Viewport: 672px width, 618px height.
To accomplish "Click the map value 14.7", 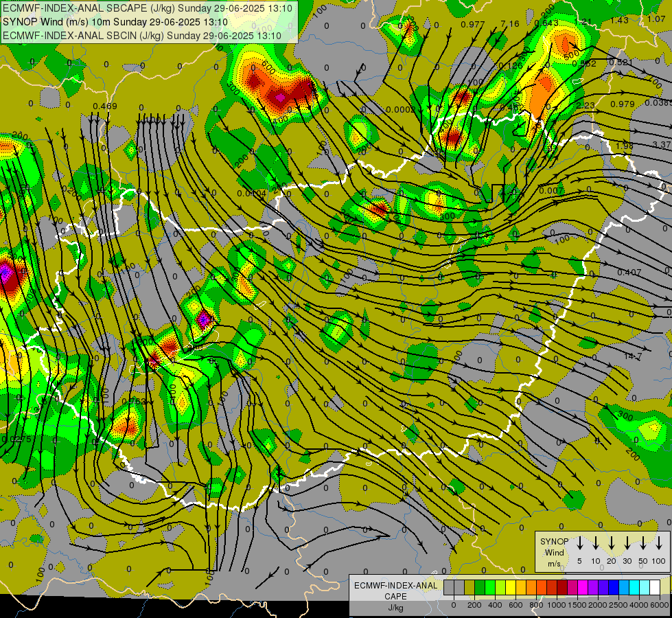I will (x=633, y=356).
